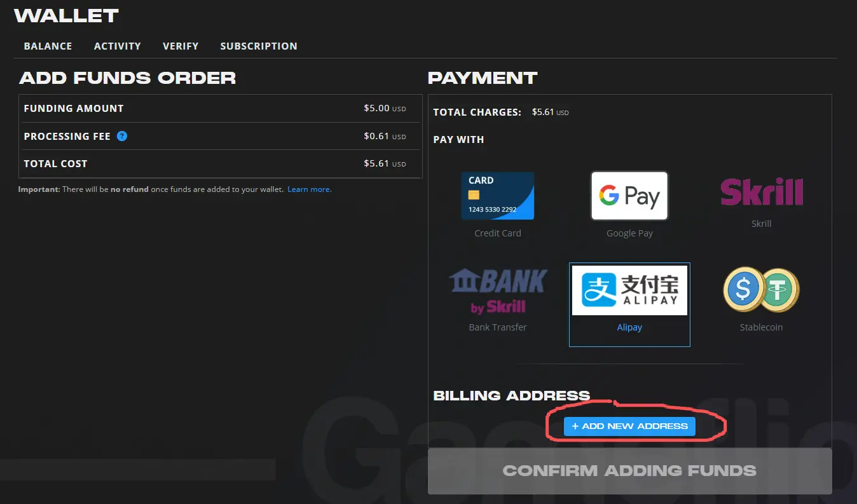Go to the Verify tab
857x504 pixels.
(181, 46)
